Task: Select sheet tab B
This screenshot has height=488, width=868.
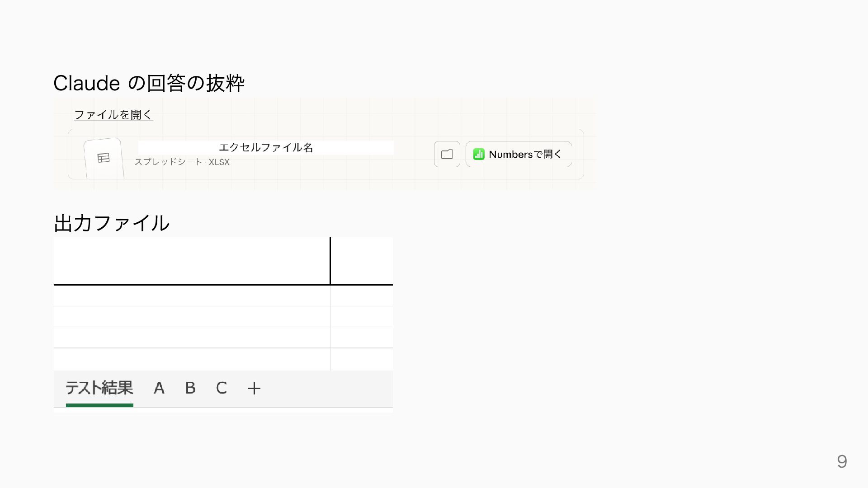Action: (x=190, y=388)
